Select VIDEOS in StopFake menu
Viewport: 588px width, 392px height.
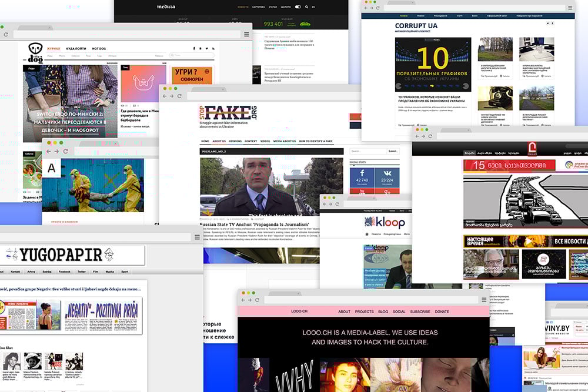pyautogui.click(x=265, y=141)
